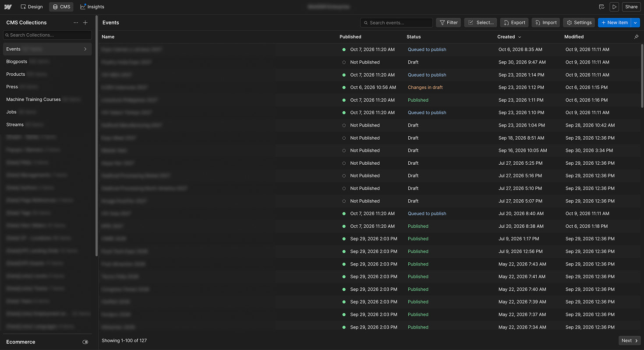Click the 'Showing 1-100 of 127' text
The height and width of the screenshot is (350, 644).
pyautogui.click(x=124, y=341)
